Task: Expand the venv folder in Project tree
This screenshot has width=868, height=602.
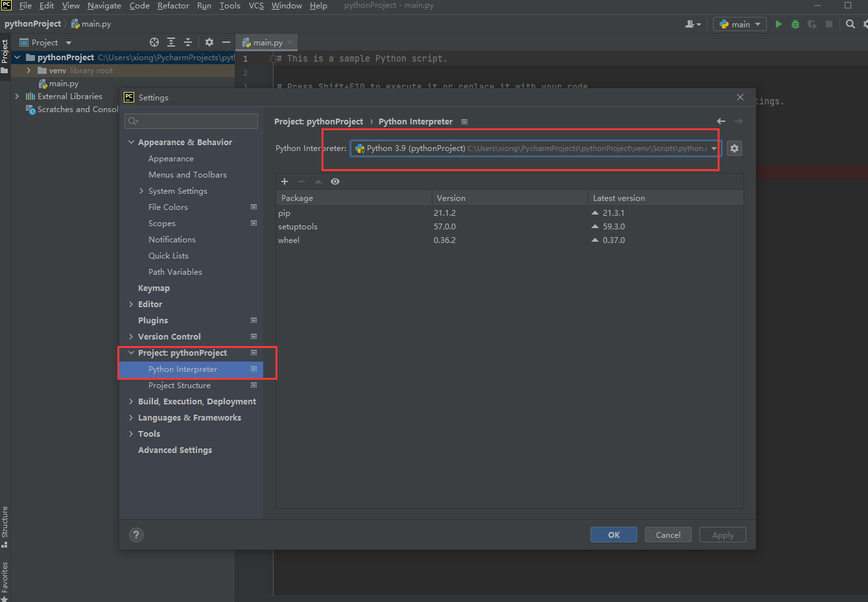Action: coord(29,71)
